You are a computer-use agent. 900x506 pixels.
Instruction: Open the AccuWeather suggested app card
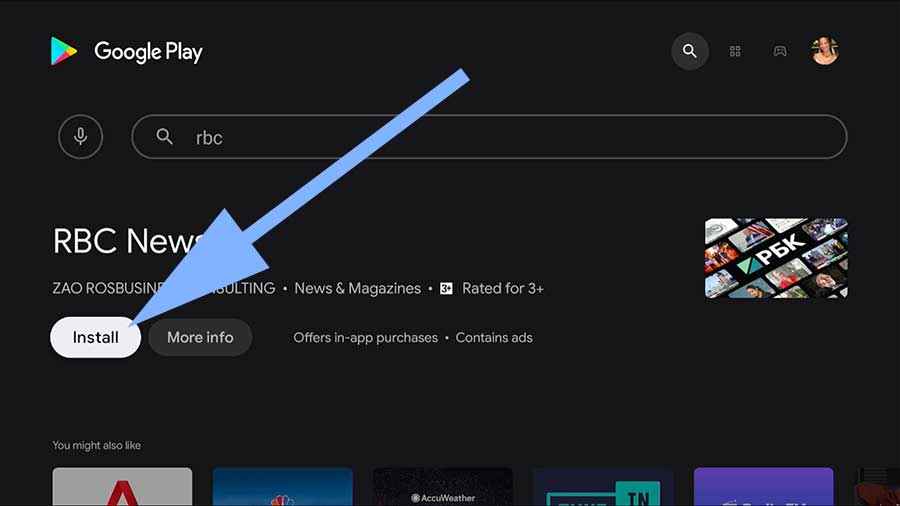tap(443, 486)
